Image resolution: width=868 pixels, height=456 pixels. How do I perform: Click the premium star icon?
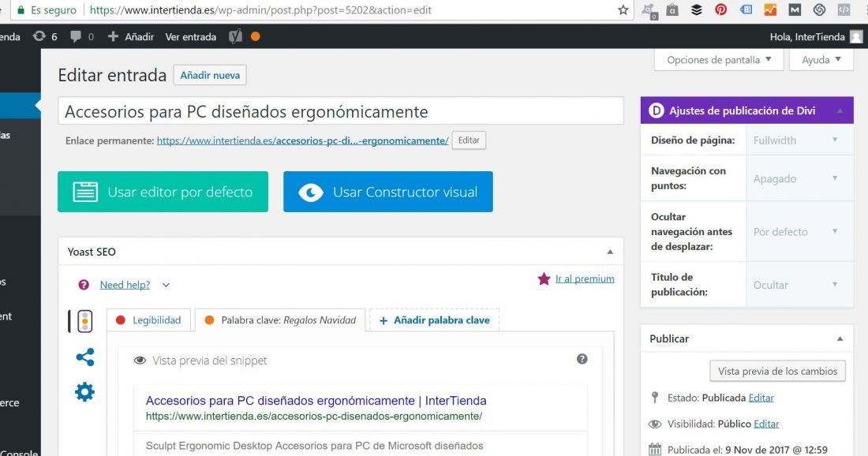[x=544, y=278]
